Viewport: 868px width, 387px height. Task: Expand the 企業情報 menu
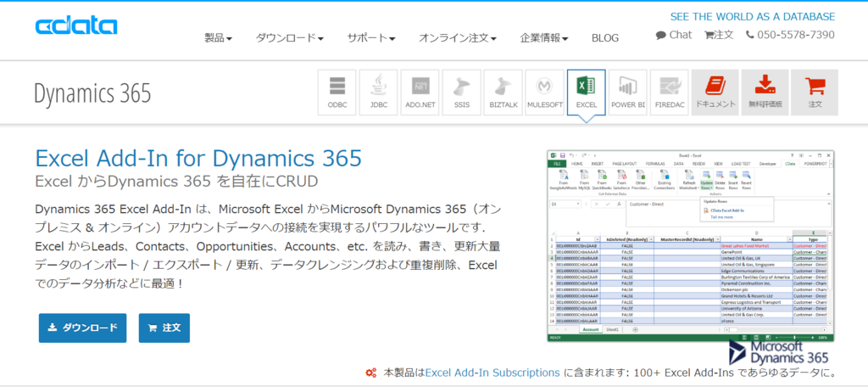(544, 38)
